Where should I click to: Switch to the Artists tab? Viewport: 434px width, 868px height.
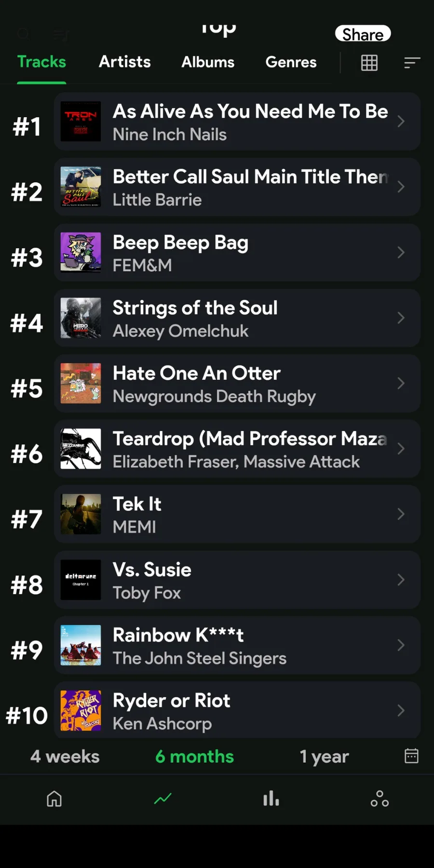coord(125,62)
